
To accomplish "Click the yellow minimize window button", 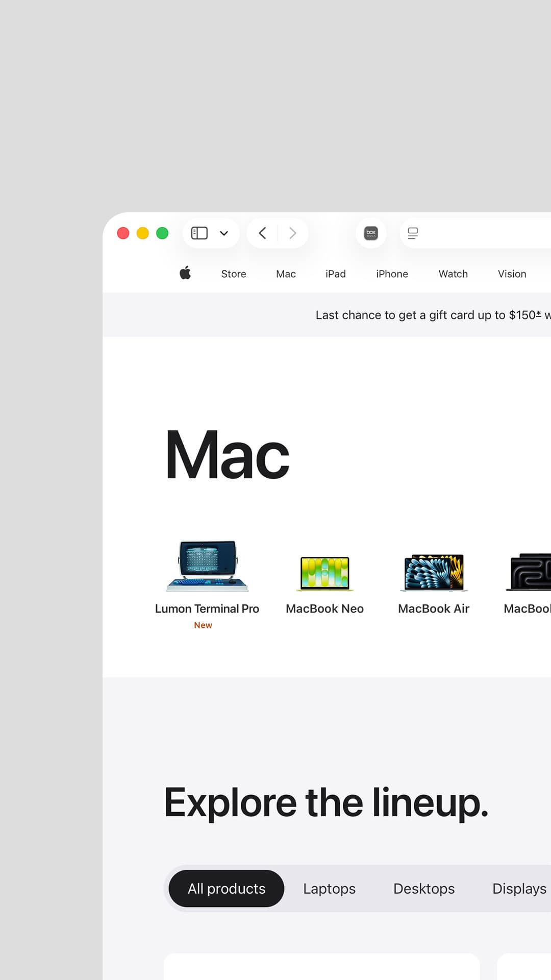I will click(x=143, y=233).
